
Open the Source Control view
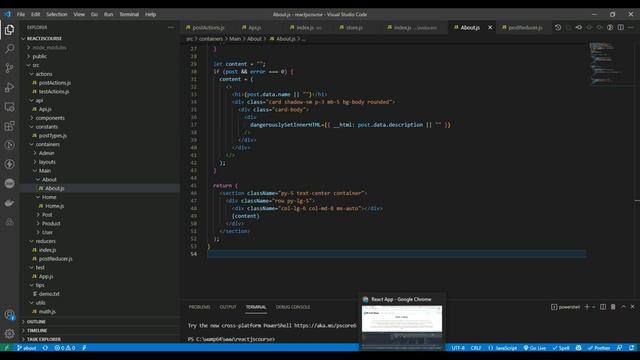[x=9, y=68]
